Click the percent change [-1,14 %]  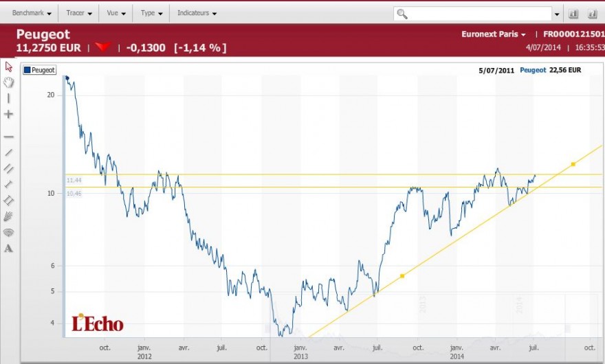[200, 48]
